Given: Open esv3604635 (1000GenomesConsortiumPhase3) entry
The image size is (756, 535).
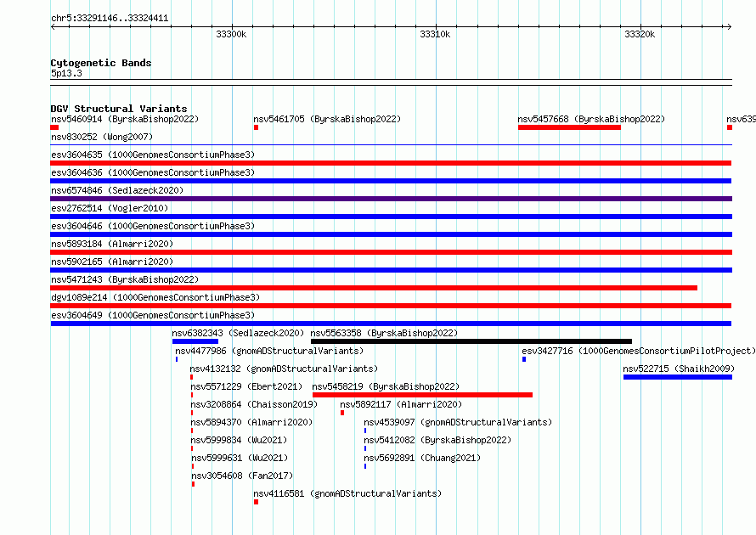Looking at the screenshot, I should (153, 155).
